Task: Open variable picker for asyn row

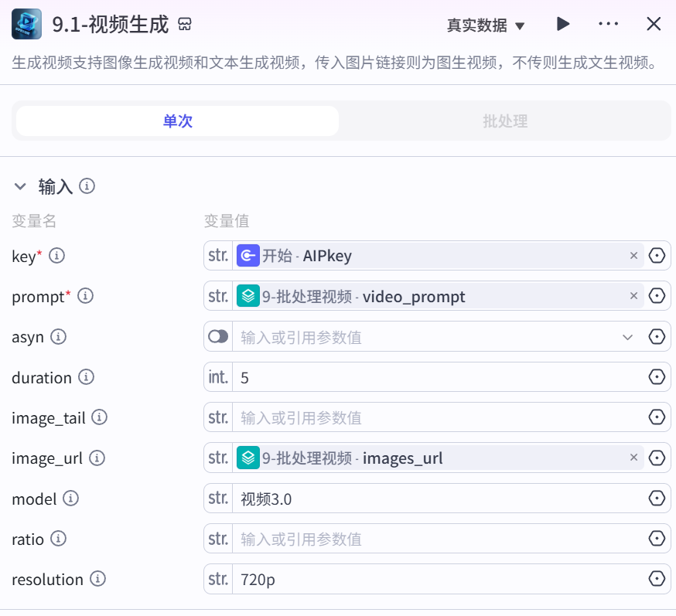Action: pyautogui.click(x=657, y=336)
